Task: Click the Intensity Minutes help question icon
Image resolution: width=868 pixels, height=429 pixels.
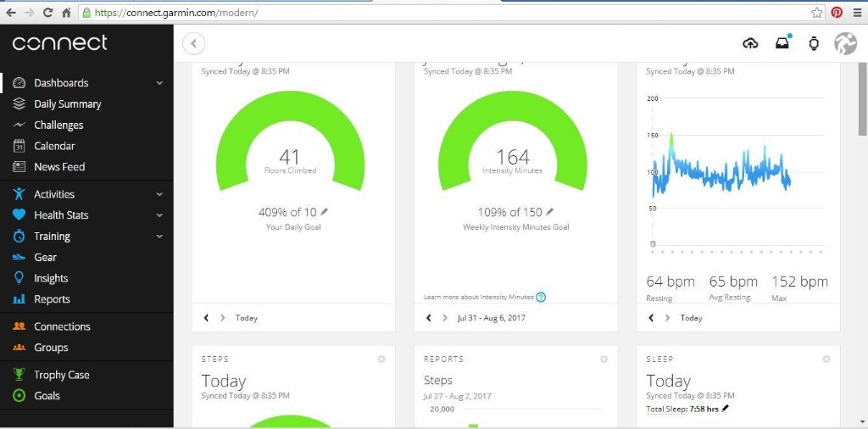Action: coord(541,298)
